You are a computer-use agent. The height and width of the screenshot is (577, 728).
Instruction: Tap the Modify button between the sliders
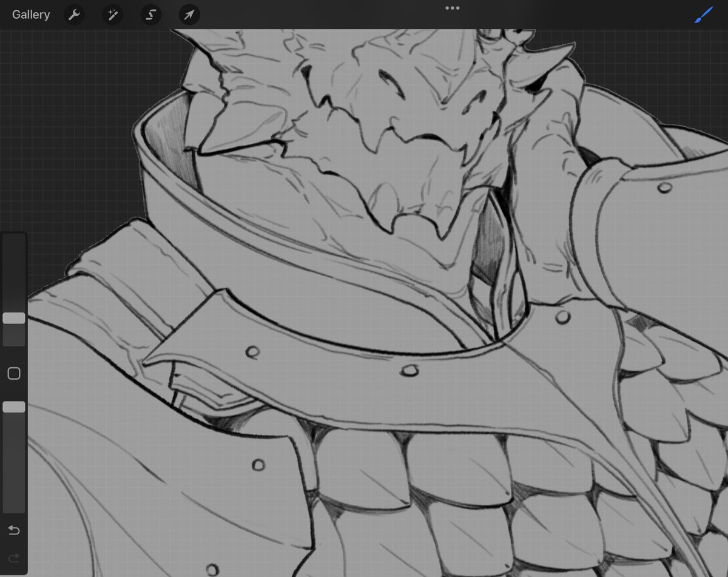tap(14, 374)
